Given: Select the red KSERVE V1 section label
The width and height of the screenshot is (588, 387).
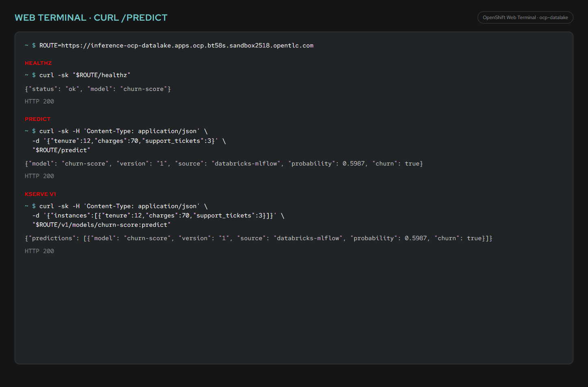Looking at the screenshot, I should point(41,194).
